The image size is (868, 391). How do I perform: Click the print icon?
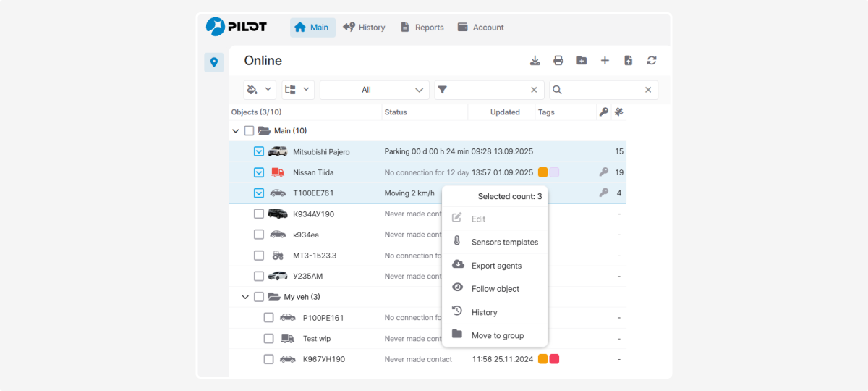click(558, 61)
